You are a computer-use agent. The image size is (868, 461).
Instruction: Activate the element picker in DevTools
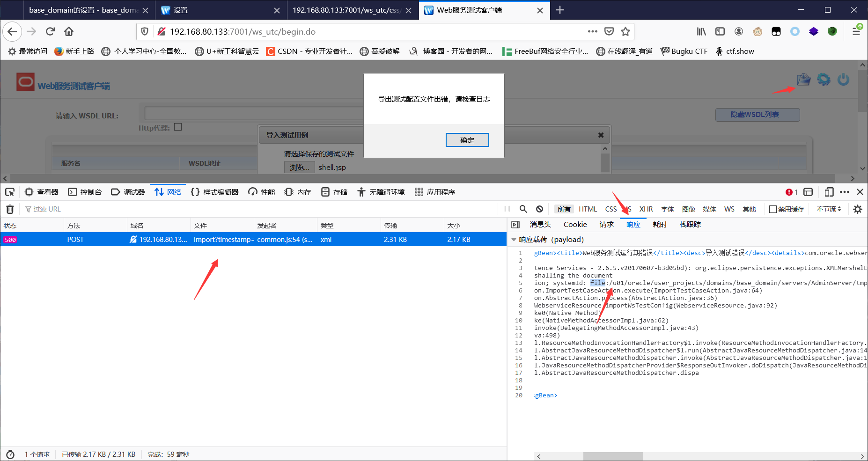click(10, 192)
